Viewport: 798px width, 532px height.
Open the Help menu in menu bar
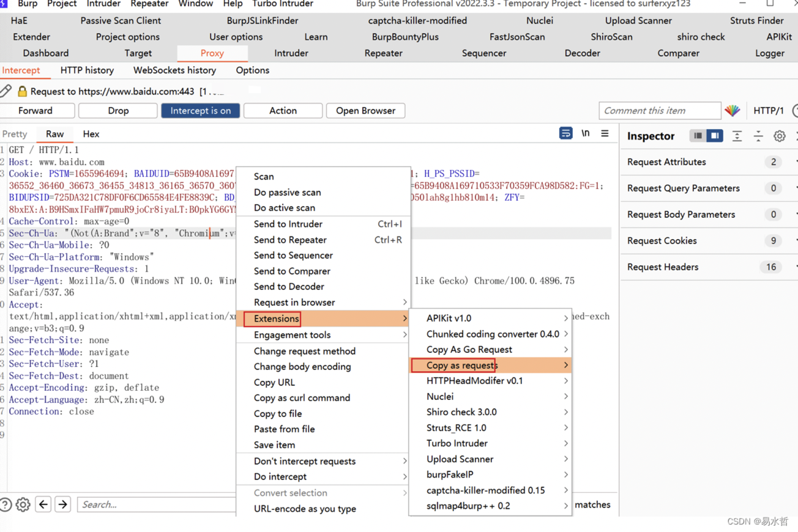click(x=233, y=4)
